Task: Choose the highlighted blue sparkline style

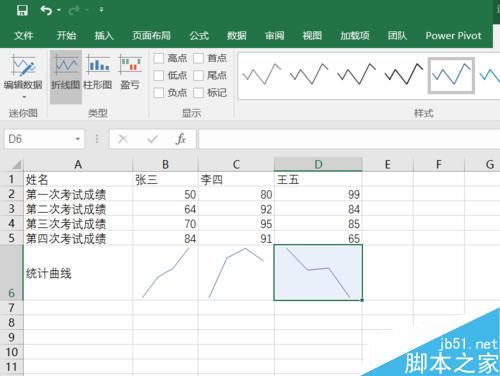Action: pos(451,75)
